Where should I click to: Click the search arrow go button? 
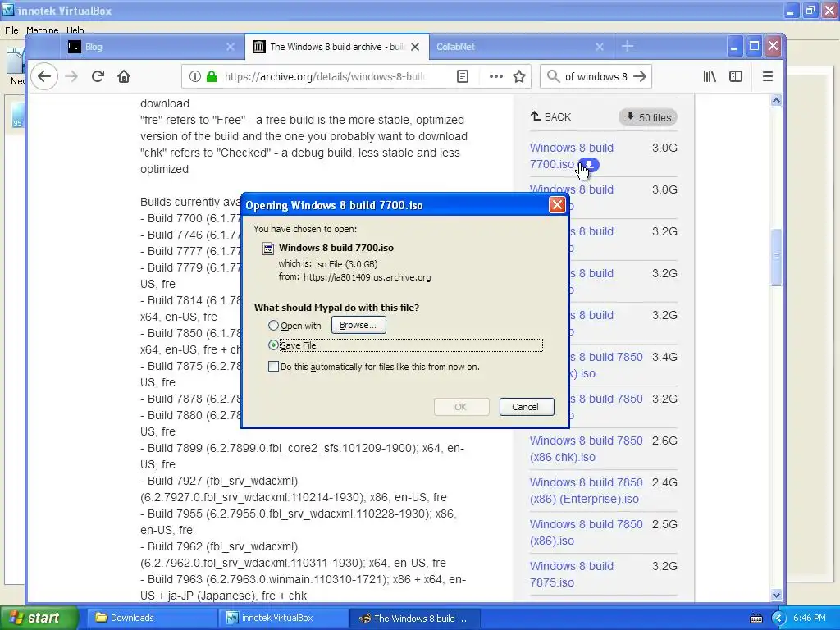640,76
